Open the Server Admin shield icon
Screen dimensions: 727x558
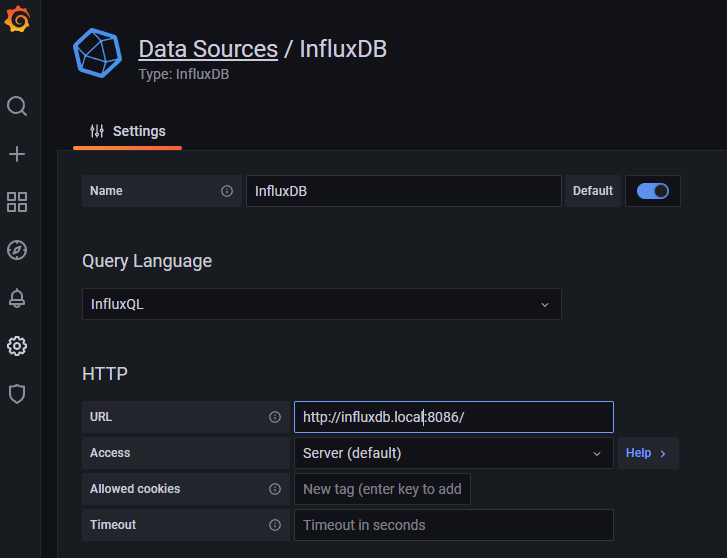pos(17,394)
